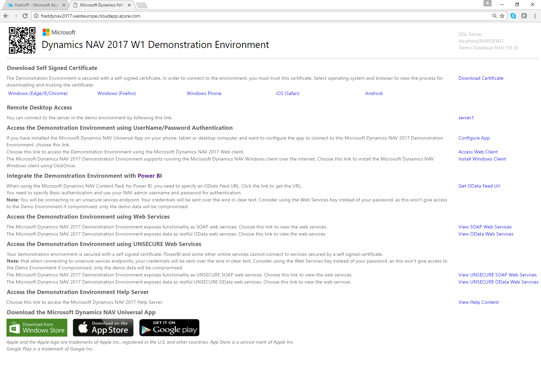The image size is (541, 392).
Task: Open the Get OData Feed Url link
Action: 479,186
